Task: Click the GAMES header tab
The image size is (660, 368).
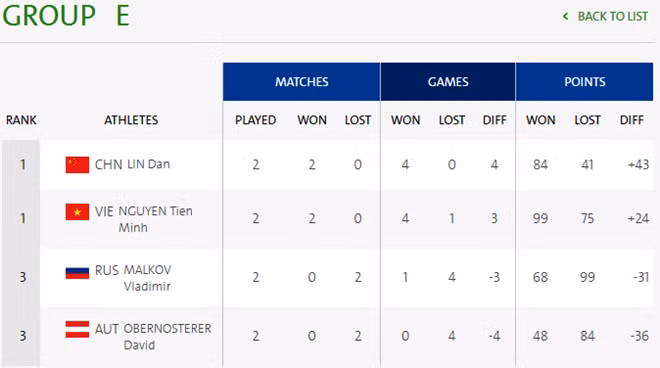Action: pyautogui.click(x=448, y=82)
